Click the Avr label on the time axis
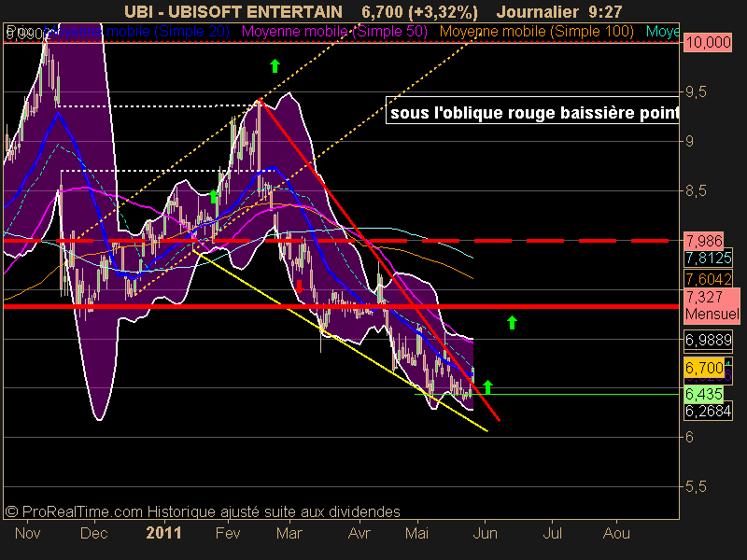Screen dimensions: 747x560 (359, 533)
